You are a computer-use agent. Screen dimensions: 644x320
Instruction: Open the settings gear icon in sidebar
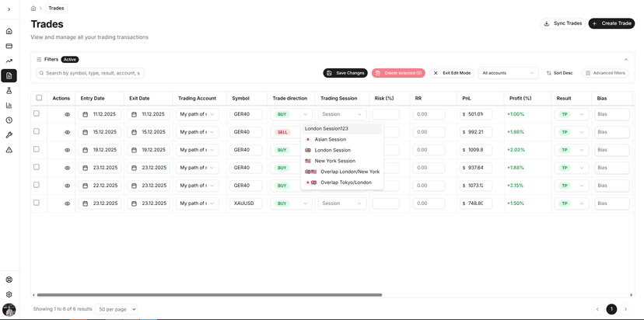[x=9, y=294]
